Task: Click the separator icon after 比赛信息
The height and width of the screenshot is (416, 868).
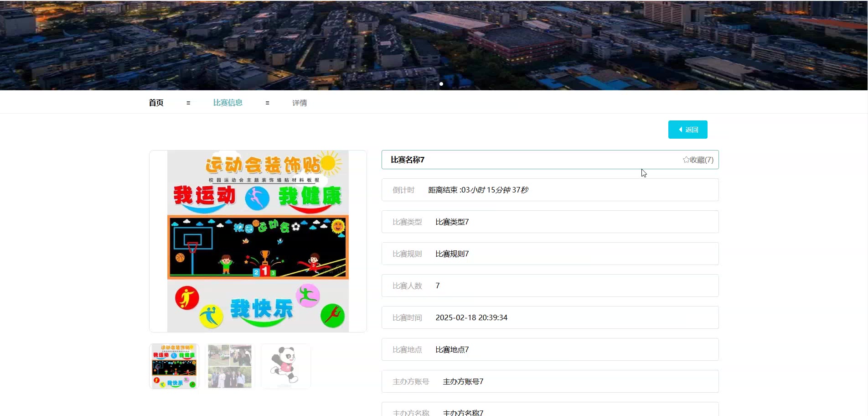Action: pyautogui.click(x=267, y=103)
